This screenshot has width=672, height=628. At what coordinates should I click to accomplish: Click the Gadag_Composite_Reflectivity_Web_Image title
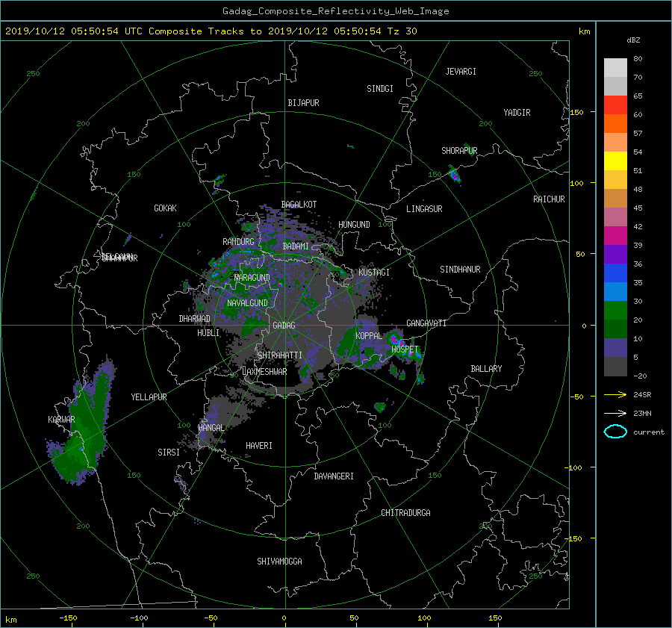(x=335, y=11)
